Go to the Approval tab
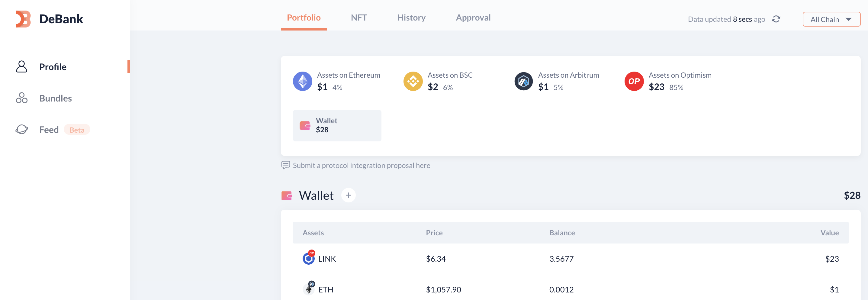The width and height of the screenshot is (868, 300). click(473, 18)
